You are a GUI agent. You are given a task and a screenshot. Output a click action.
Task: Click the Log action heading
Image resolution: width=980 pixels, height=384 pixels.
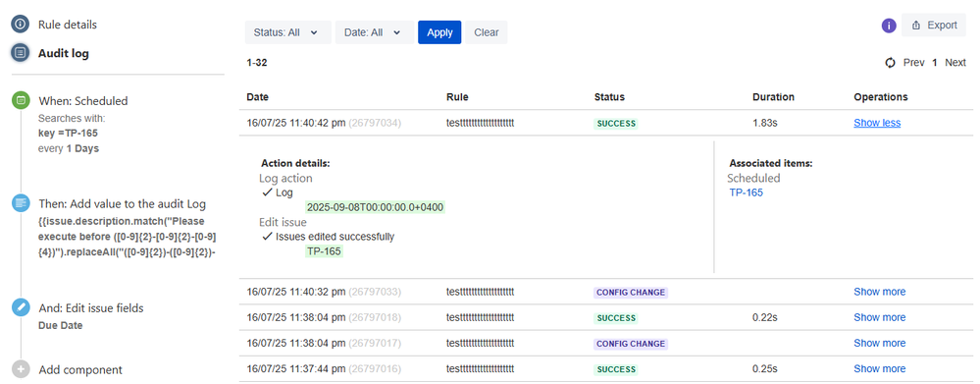pyautogui.click(x=285, y=178)
